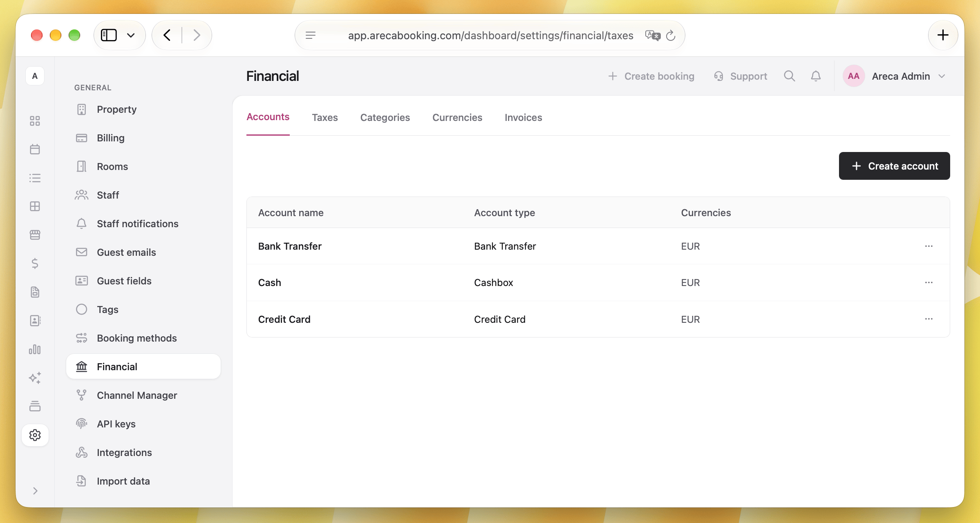Screen dimensions: 980x523
Task: Switch to the Taxes tab
Action: click(325, 118)
